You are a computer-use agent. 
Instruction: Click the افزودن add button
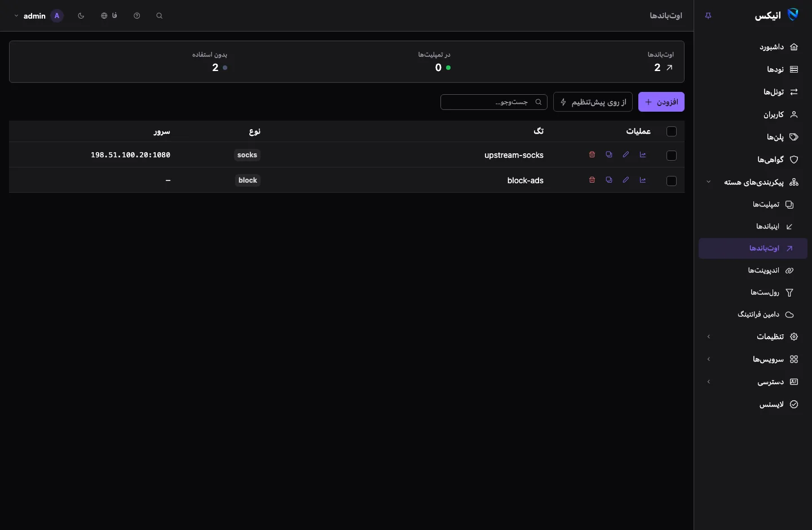pyautogui.click(x=661, y=102)
